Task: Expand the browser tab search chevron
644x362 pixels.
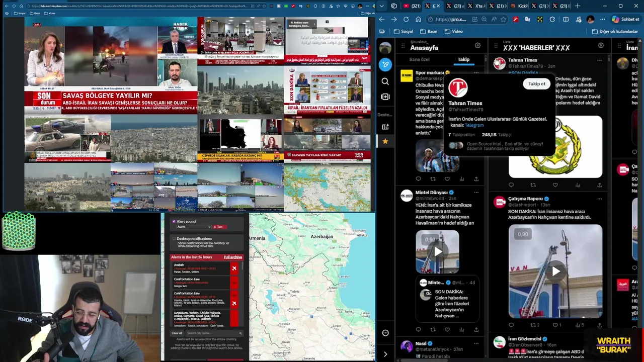Action: pos(382,6)
